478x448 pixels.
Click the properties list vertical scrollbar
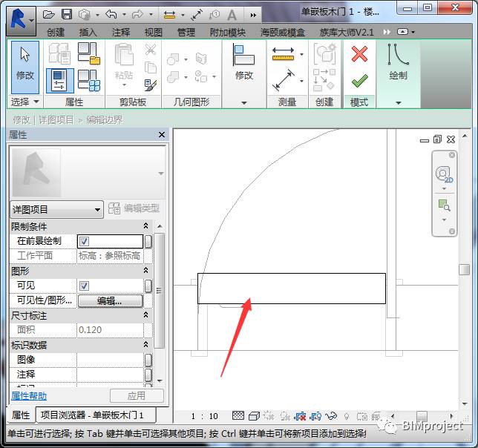[x=160, y=291]
